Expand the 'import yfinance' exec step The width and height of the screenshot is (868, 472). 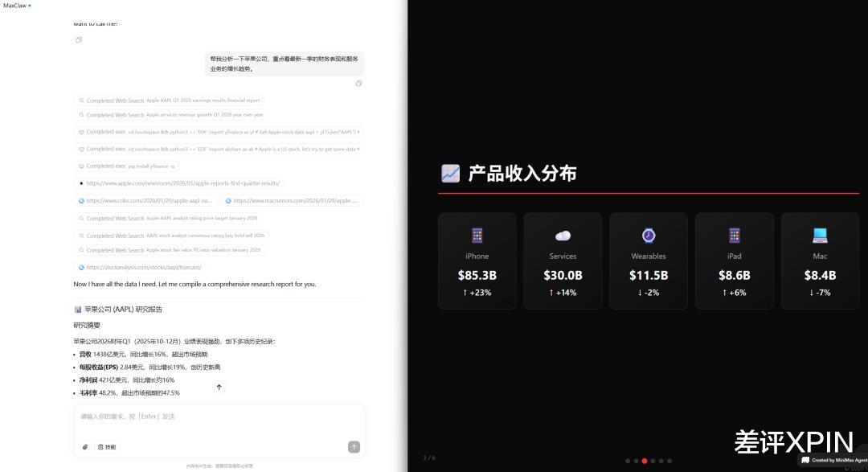click(x=219, y=132)
